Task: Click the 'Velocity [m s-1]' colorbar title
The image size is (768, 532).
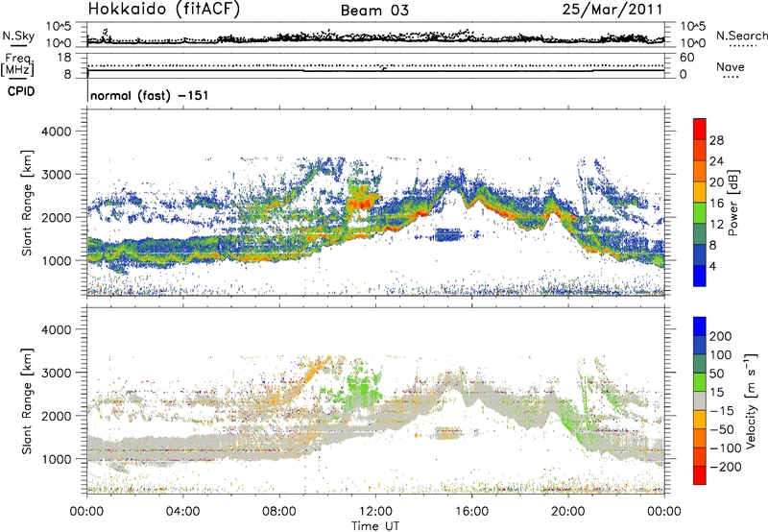Action: point(751,400)
